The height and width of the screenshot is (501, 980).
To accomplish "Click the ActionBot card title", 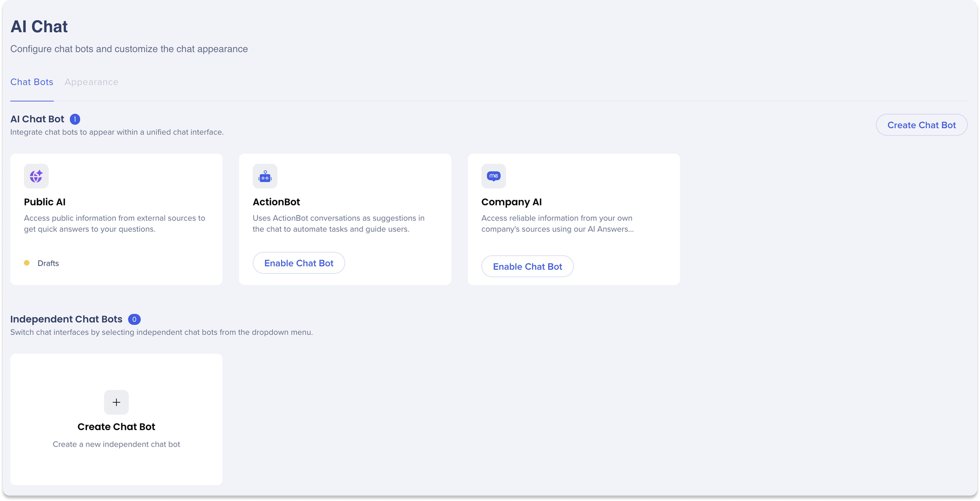I will [276, 202].
